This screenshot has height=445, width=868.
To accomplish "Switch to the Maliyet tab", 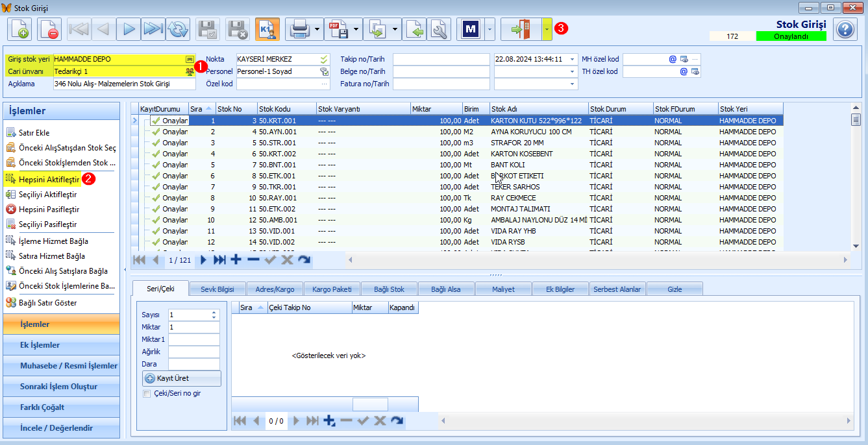I will click(x=503, y=289).
